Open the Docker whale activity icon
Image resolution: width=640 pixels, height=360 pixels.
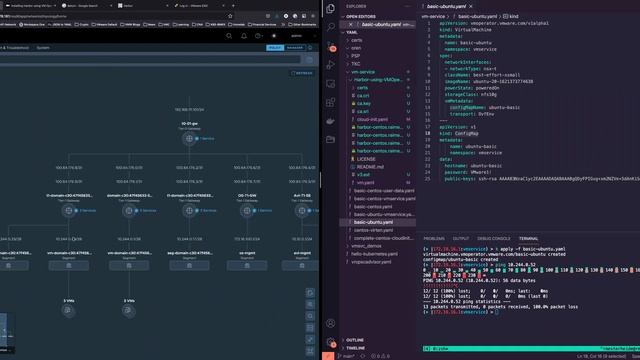[x=331, y=121]
